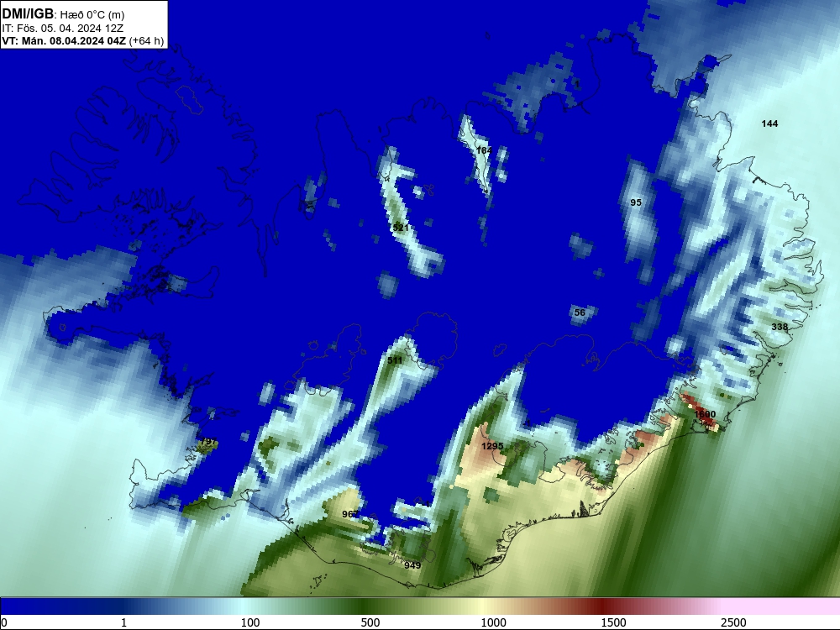Click the map value 144
The width and height of the screenshot is (840, 630).
coord(769,123)
